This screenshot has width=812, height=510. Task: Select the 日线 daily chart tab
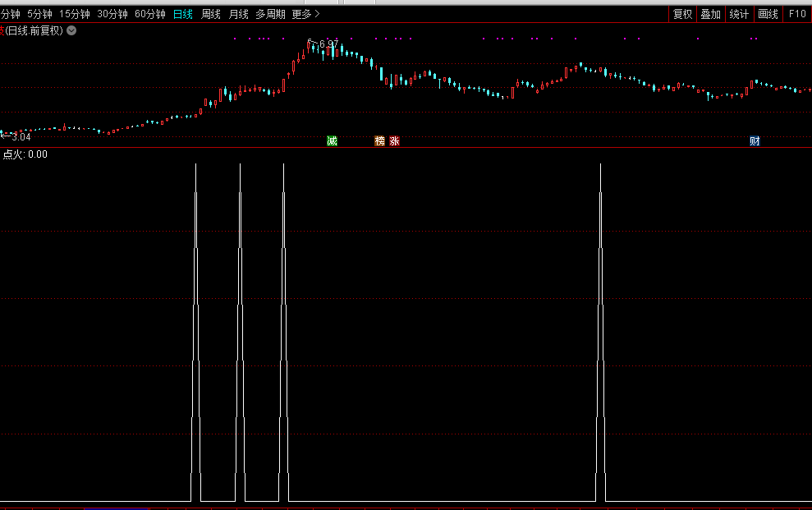point(183,14)
